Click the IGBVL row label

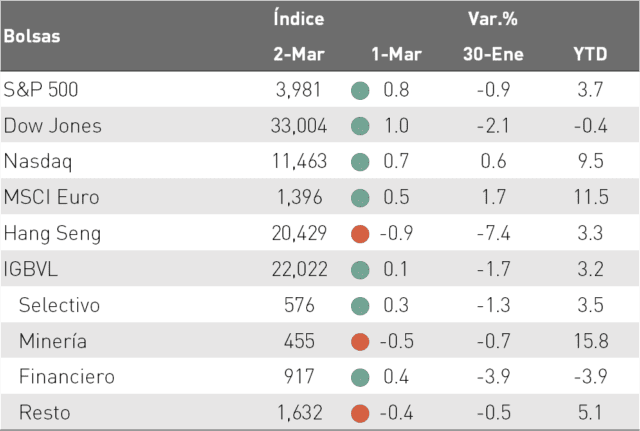(x=31, y=269)
